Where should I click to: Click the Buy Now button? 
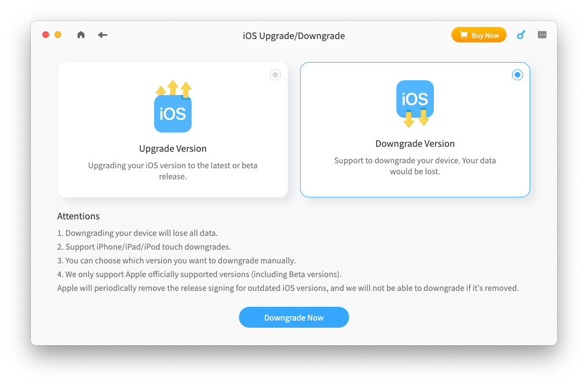coord(478,35)
